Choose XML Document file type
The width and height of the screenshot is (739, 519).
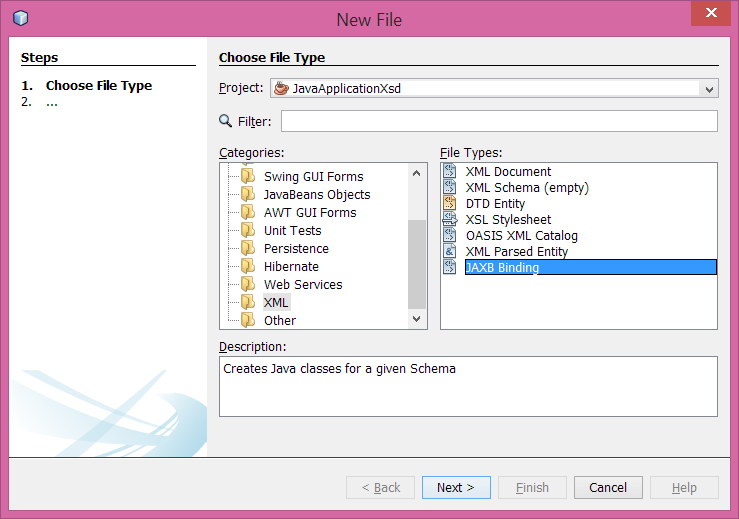[x=508, y=171]
